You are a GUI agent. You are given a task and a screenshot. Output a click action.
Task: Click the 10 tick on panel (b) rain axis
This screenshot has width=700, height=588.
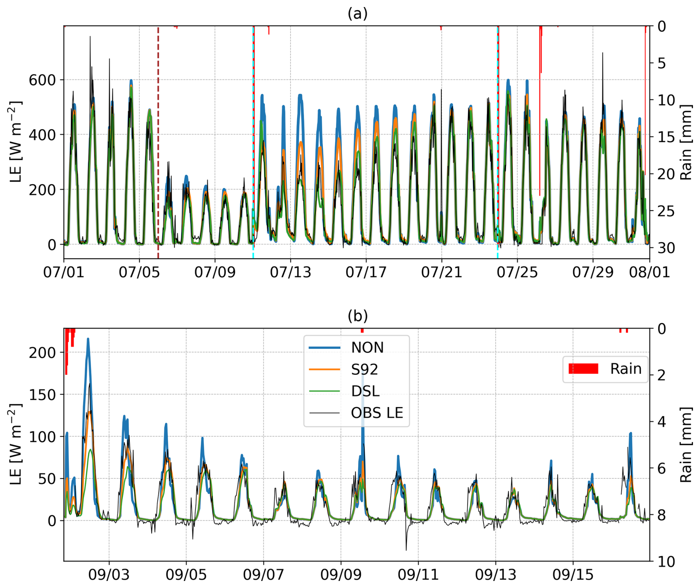(666, 562)
